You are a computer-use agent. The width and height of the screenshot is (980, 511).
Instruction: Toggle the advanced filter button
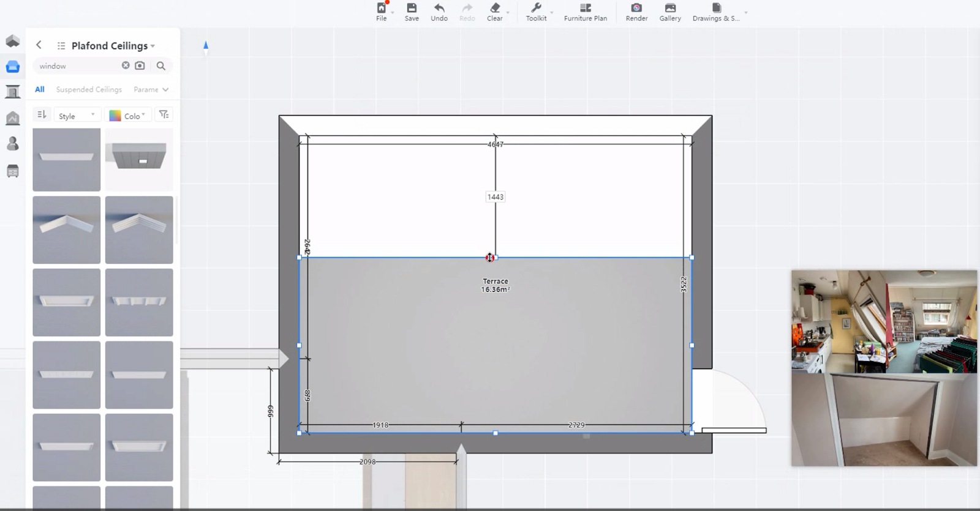point(164,115)
